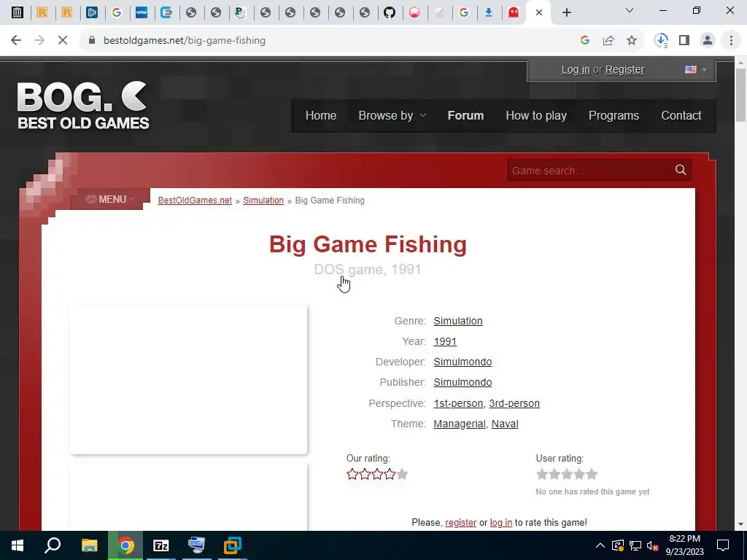The height and width of the screenshot is (560, 747).
Task: Open BestOldGames.net breadcrumb link
Action: tap(195, 201)
